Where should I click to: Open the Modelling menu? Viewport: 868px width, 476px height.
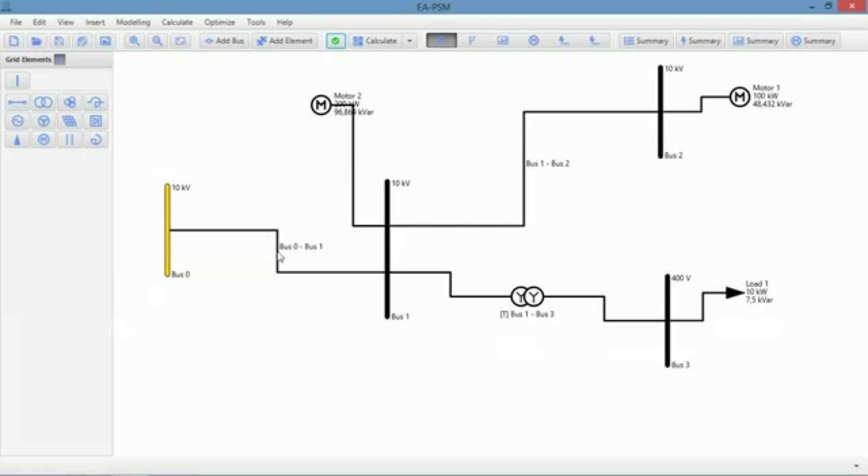(x=133, y=22)
